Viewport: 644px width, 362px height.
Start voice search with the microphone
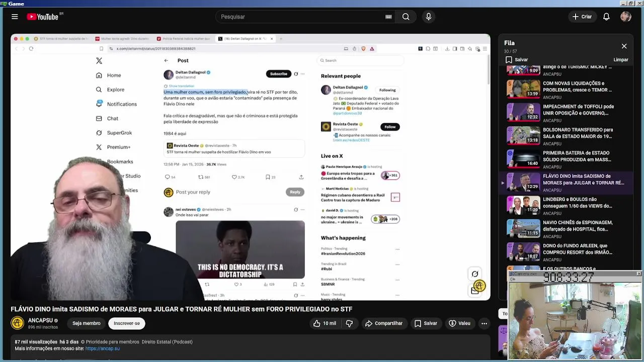point(429,17)
